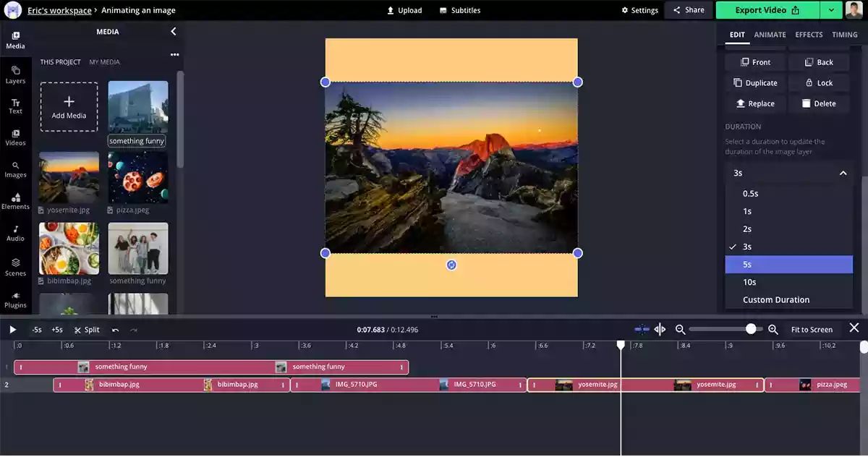Viewport: 868px width, 457px height.
Task: Switch to the MY MEDIA tab
Action: point(105,62)
